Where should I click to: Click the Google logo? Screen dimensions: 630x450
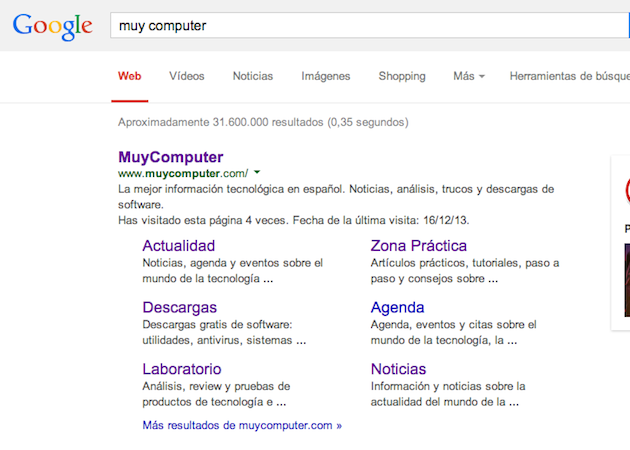click(x=52, y=26)
